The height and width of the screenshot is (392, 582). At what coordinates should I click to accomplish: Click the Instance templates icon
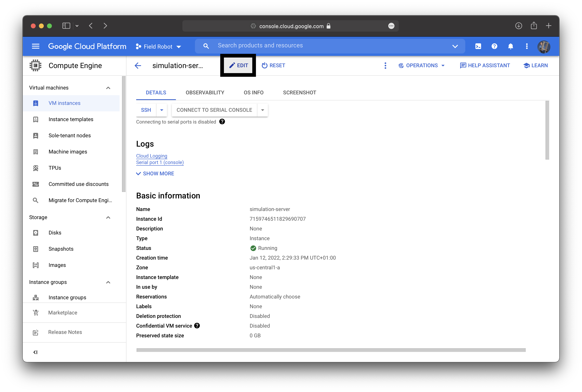(36, 119)
